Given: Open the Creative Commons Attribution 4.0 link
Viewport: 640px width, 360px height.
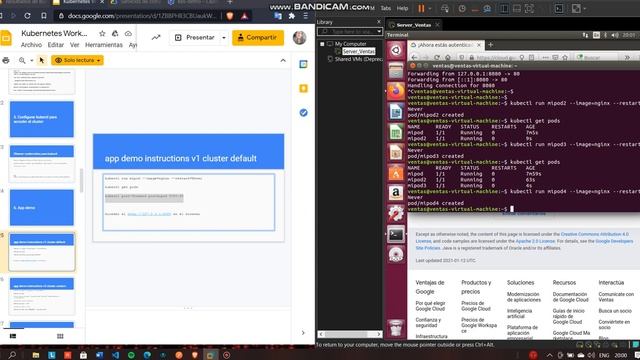Looking at the screenshot, I should click(x=595, y=234).
